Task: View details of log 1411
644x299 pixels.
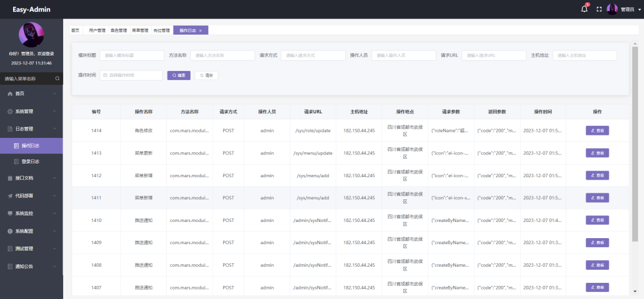Action: 597,198
